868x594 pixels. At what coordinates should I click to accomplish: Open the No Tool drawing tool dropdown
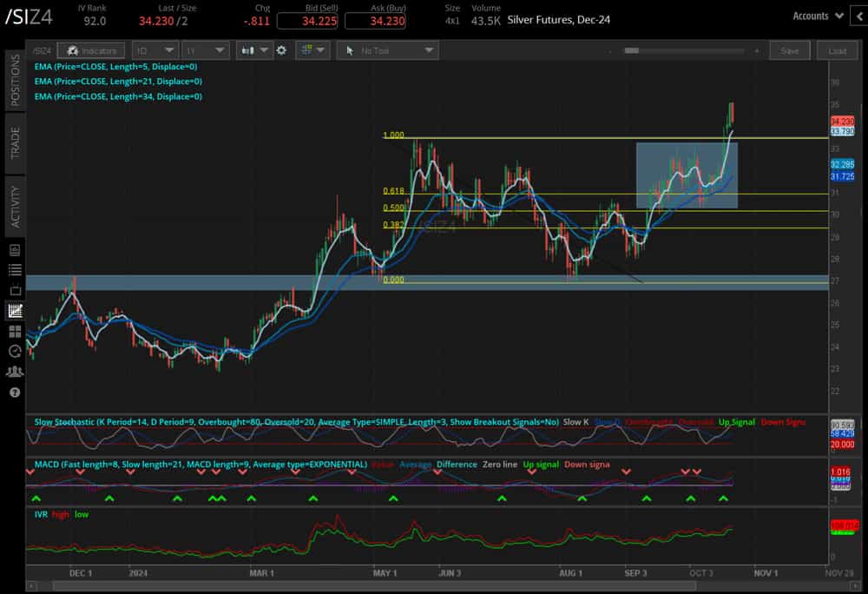click(386, 50)
